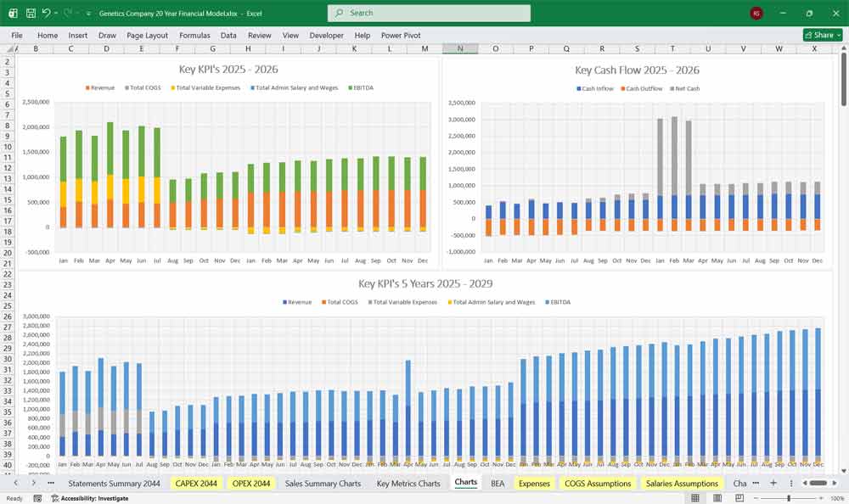Click the Undo icon

pos(47,13)
